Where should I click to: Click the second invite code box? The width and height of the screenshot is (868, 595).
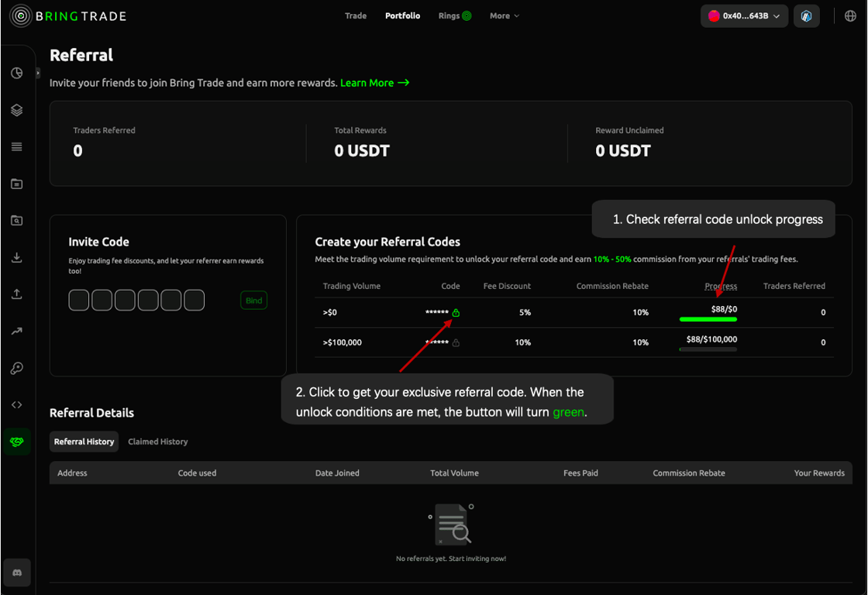[102, 300]
